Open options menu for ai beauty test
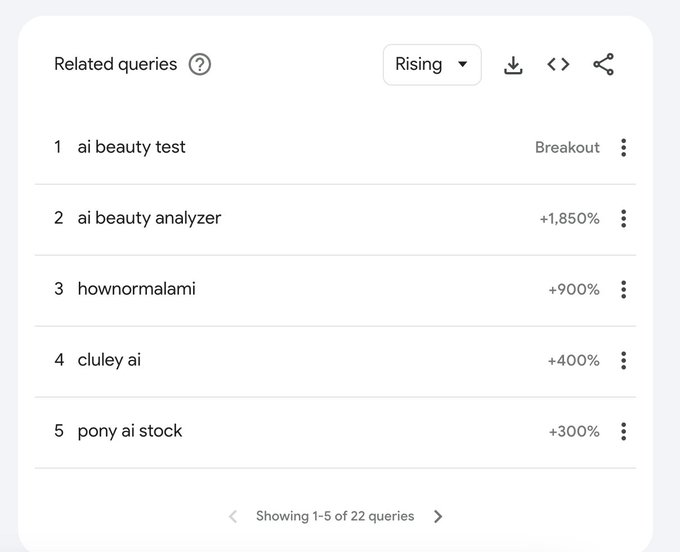Screen dimensions: 680x552 [x=624, y=147]
